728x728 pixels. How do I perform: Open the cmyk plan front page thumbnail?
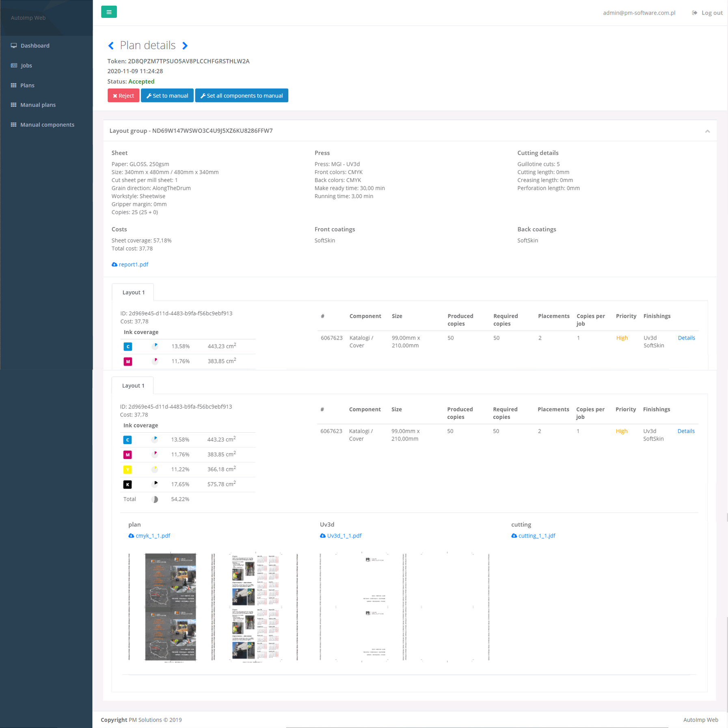171,607
